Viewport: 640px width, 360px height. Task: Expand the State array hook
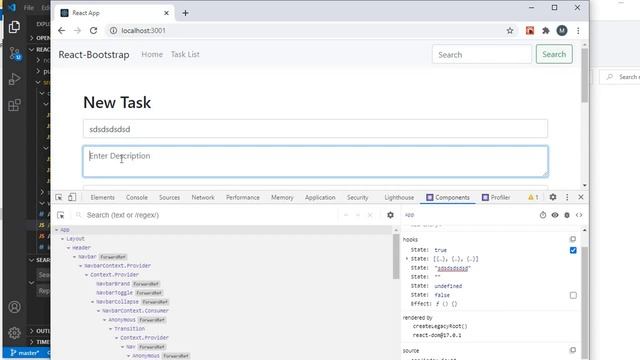point(407,259)
